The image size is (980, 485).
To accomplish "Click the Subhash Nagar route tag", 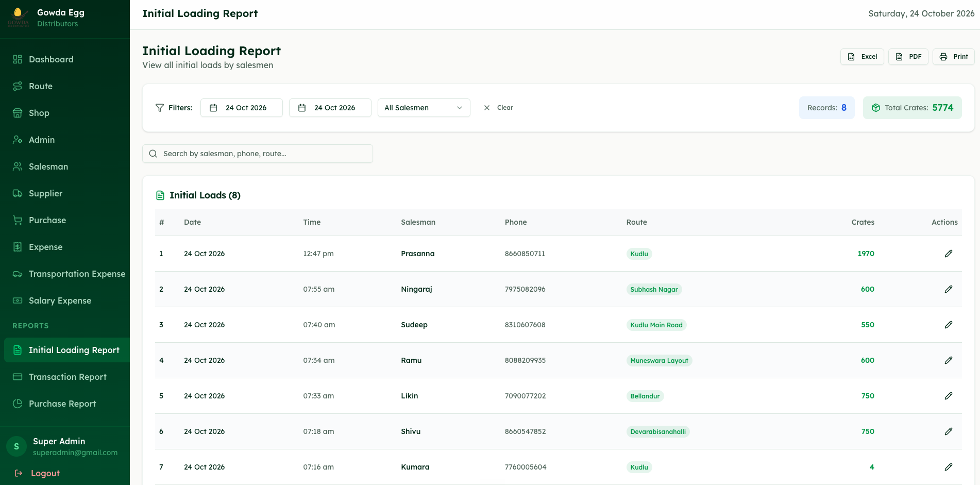I will point(654,289).
